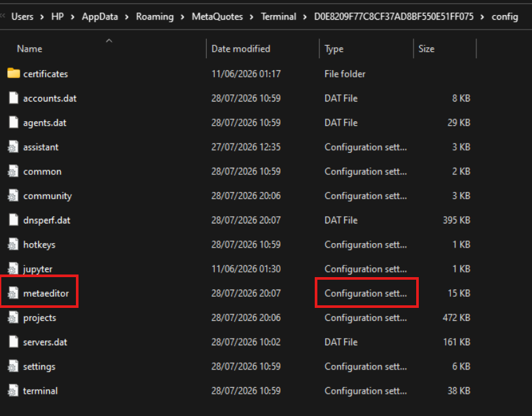Show hidden path segments via double chevron
532x416 pixels.
[3, 16]
